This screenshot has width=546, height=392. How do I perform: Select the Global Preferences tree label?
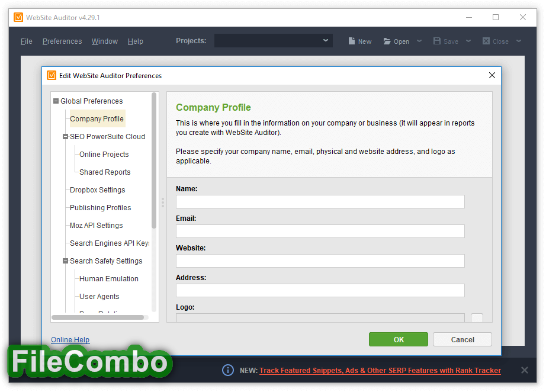pos(92,101)
